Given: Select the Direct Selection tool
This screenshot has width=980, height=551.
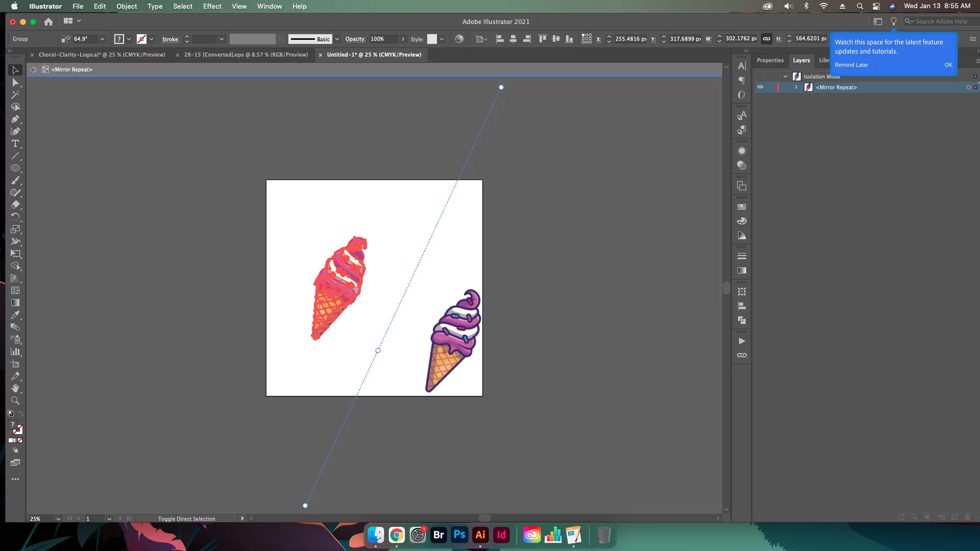Looking at the screenshot, I should click(x=15, y=83).
